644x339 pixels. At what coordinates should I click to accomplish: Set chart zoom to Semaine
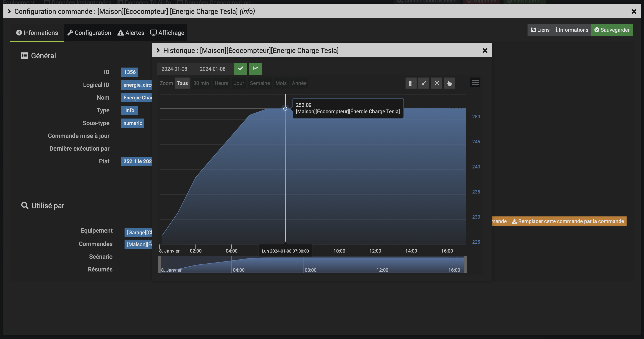pyautogui.click(x=260, y=83)
